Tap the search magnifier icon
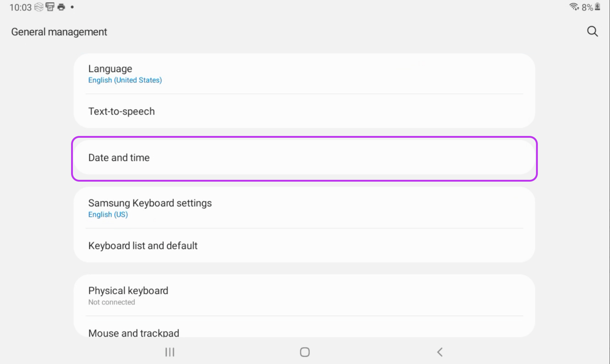The width and height of the screenshot is (610, 364). pos(592,32)
